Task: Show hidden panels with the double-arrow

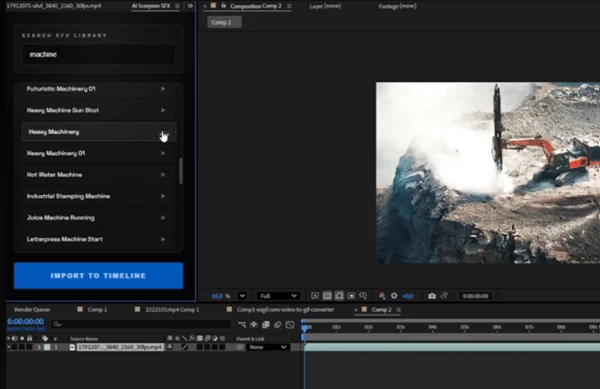Action: tap(190, 6)
